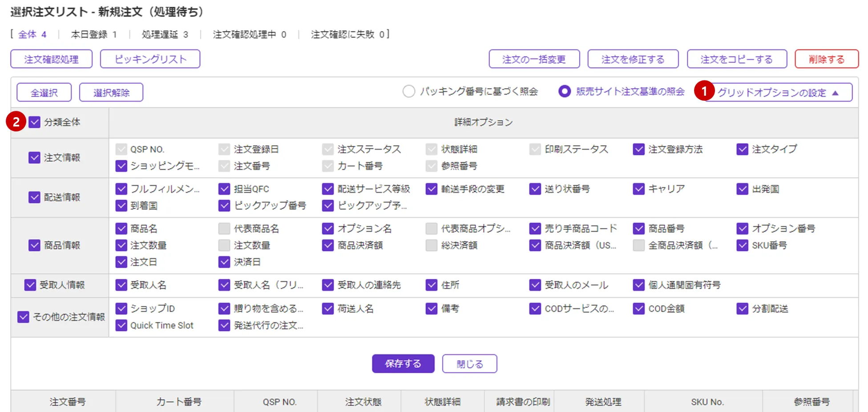Click the 注文確認処理 button
Screen dimensions: 868x412
tap(52, 59)
